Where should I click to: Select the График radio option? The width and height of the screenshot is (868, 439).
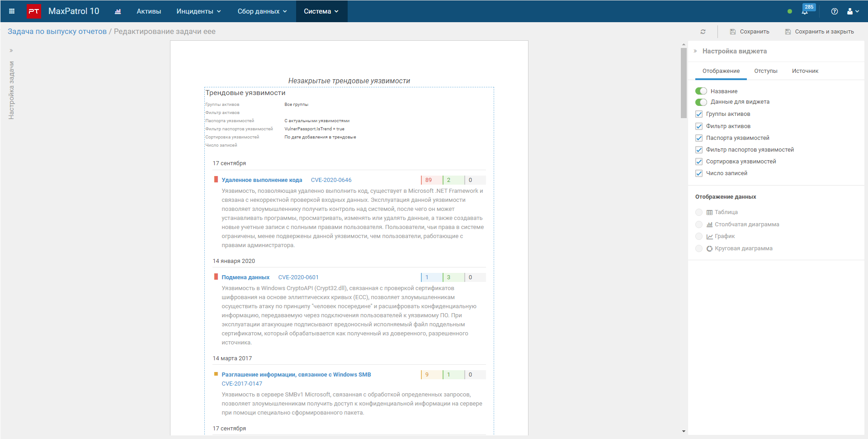coord(699,236)
